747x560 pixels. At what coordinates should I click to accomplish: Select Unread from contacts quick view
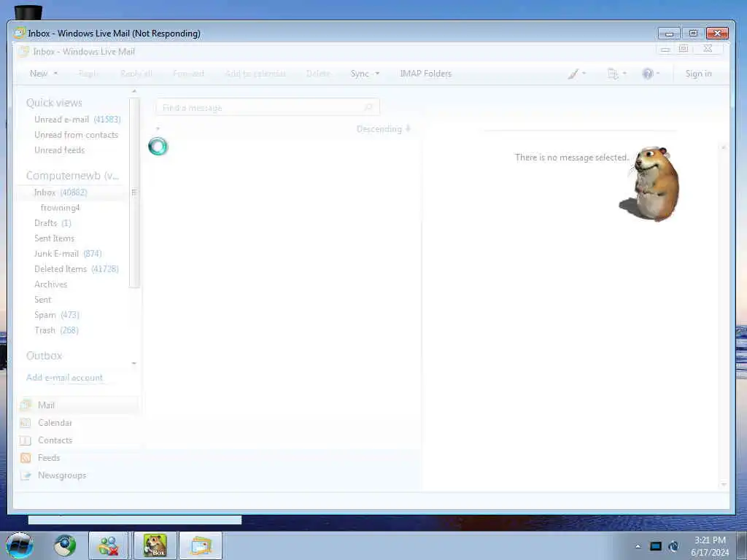[76, 135]
